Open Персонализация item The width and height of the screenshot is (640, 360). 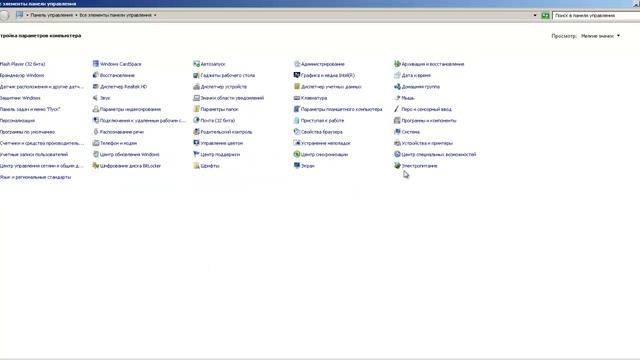pos(18,121)
